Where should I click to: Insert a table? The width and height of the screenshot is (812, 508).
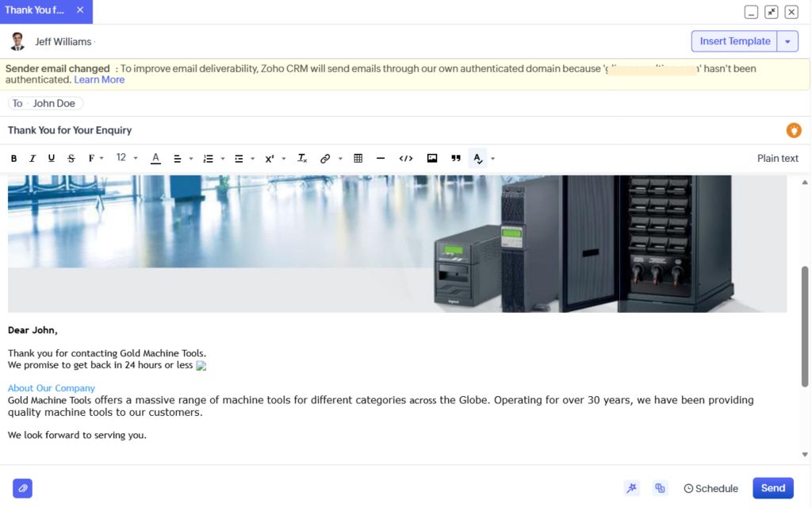[358, 159]
